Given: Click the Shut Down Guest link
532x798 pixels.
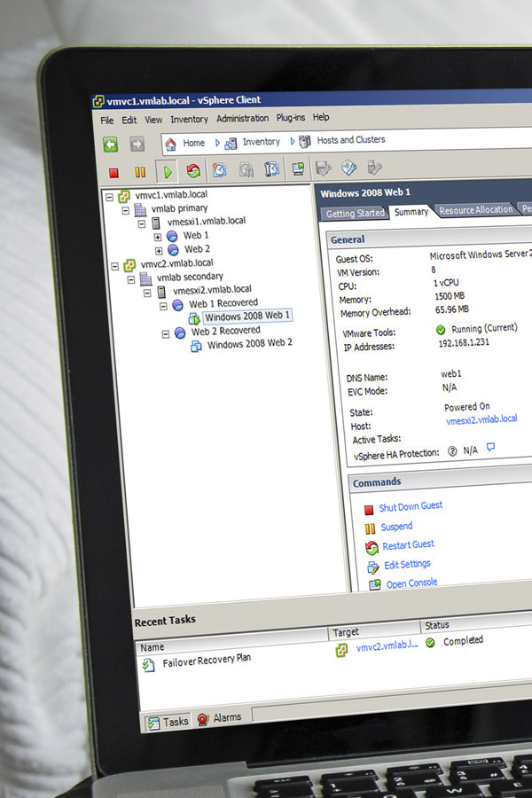Looking at the screenshot, I should click(x=411, y=506).
